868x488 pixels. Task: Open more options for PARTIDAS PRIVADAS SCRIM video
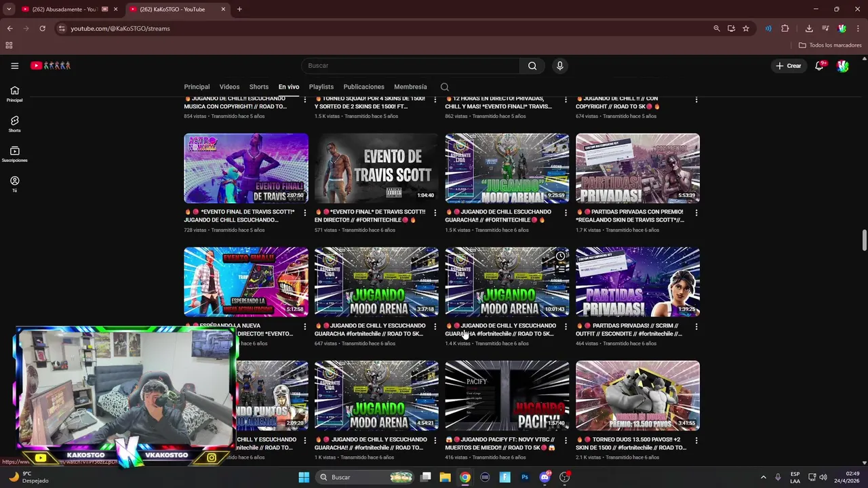coord(696,327)
